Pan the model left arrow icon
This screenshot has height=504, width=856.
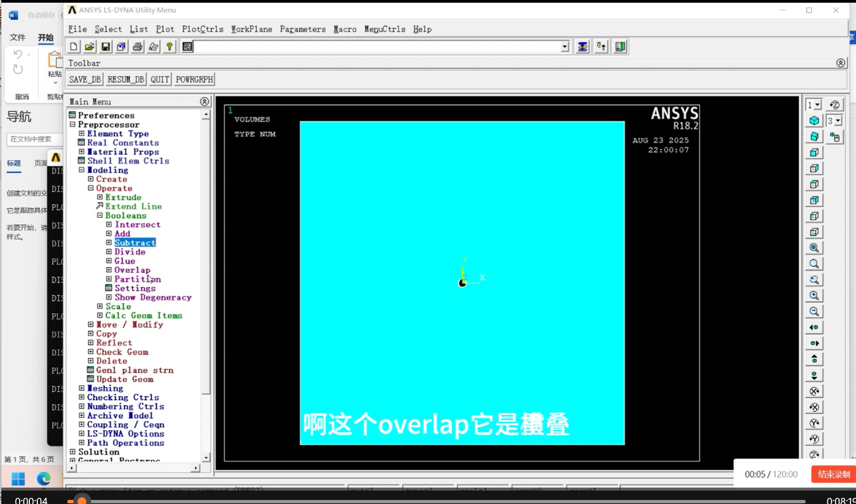(x=814, y=327)
